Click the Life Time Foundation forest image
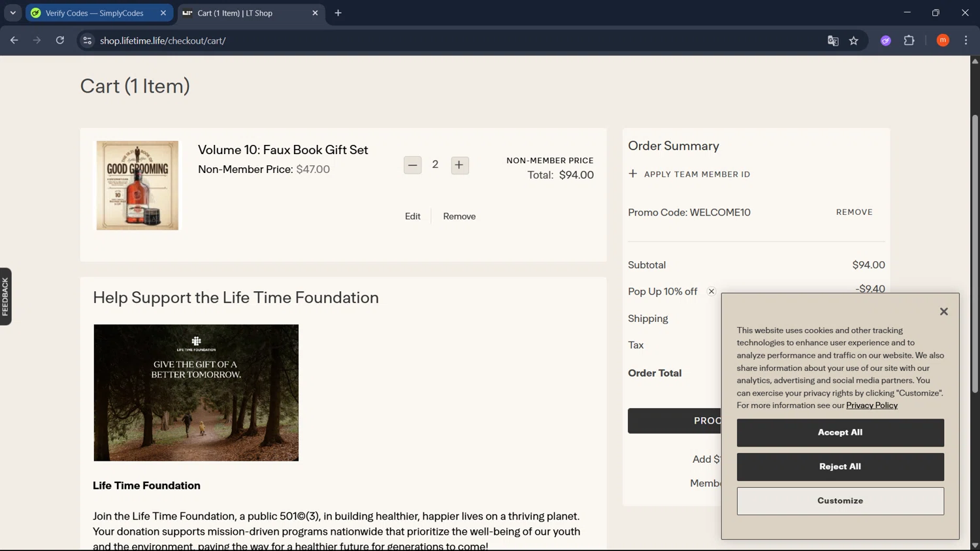 click(x=196, y=393)
